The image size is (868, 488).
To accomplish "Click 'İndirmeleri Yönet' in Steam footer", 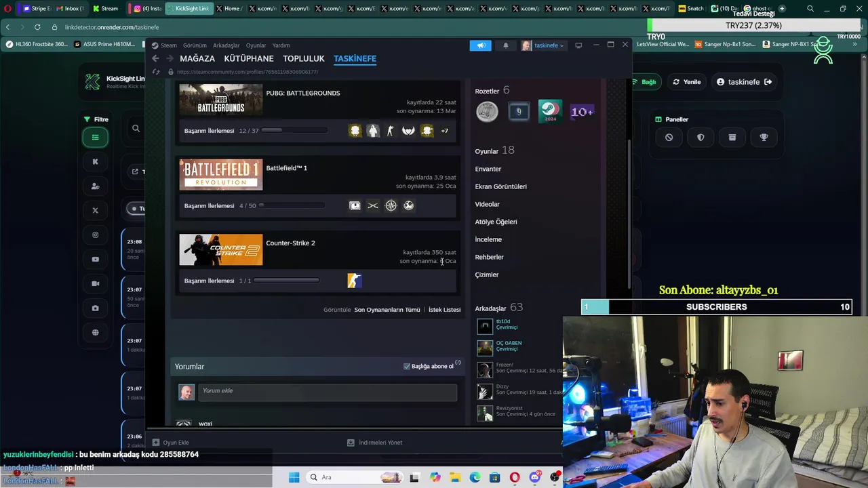I will pyautogui.click(x=374, y=443).
